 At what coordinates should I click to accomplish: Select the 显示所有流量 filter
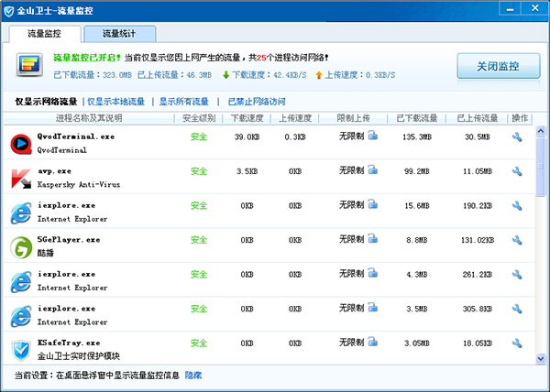click(x=184, y=102)
